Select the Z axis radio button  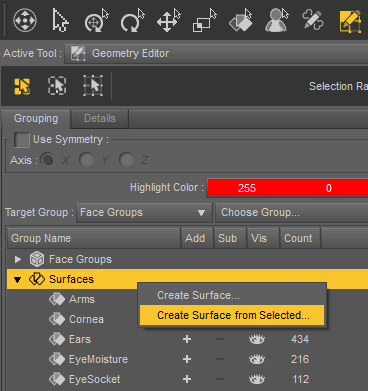(x=126, y=160)
